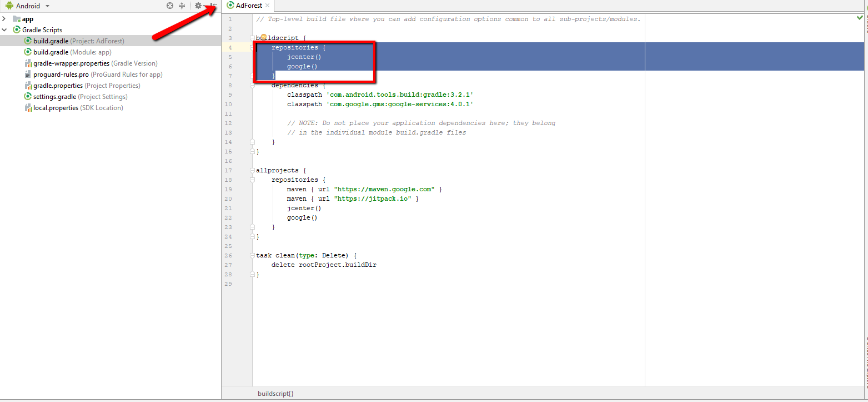The width and height of the screenshot is (868, 402).
Task: Click the https://jitpack.io url string
Action: pos(373,199)
